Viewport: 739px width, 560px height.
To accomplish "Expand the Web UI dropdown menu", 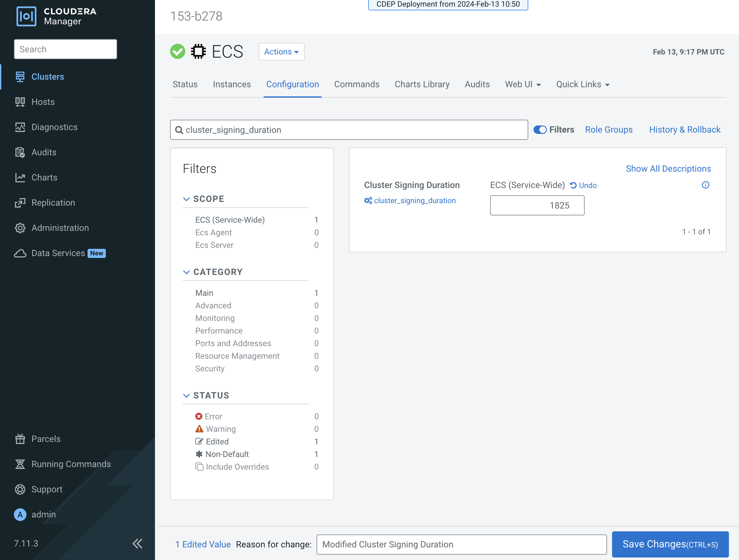I will click(523, 84).
